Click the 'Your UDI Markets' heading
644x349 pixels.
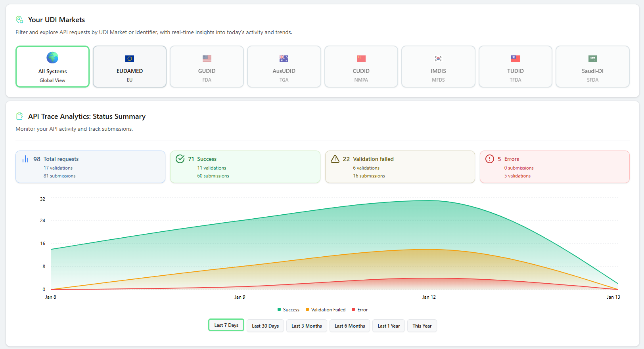pos(56,20)
